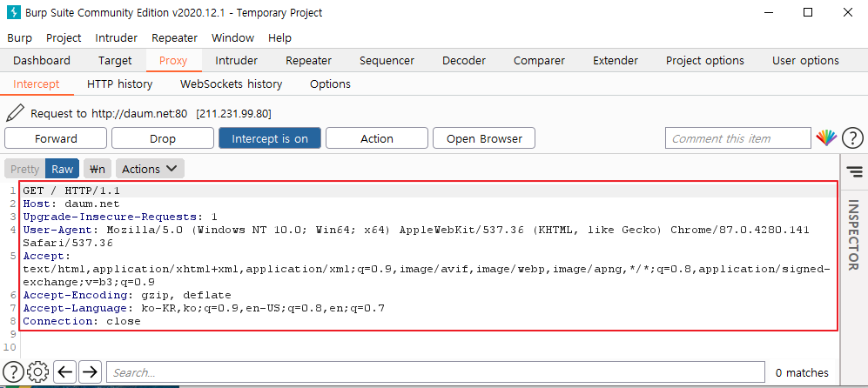Switch to the Repeater tab
The height and width of the screenshot is (388, 868).
[308, 60]
